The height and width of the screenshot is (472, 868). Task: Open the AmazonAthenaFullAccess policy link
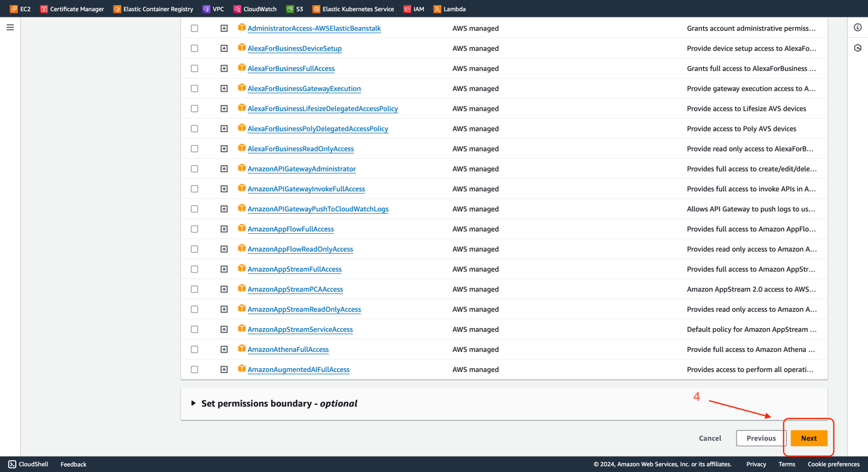tap(288, 349)
